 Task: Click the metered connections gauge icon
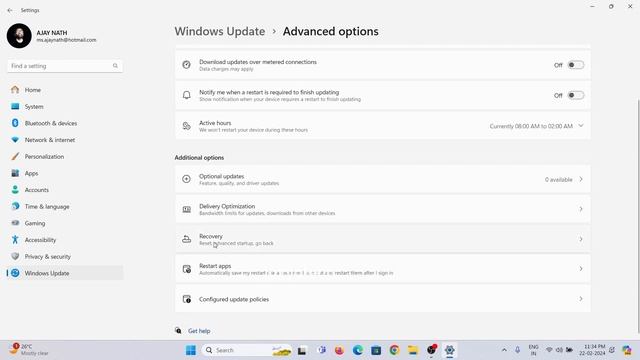point(187,65)
